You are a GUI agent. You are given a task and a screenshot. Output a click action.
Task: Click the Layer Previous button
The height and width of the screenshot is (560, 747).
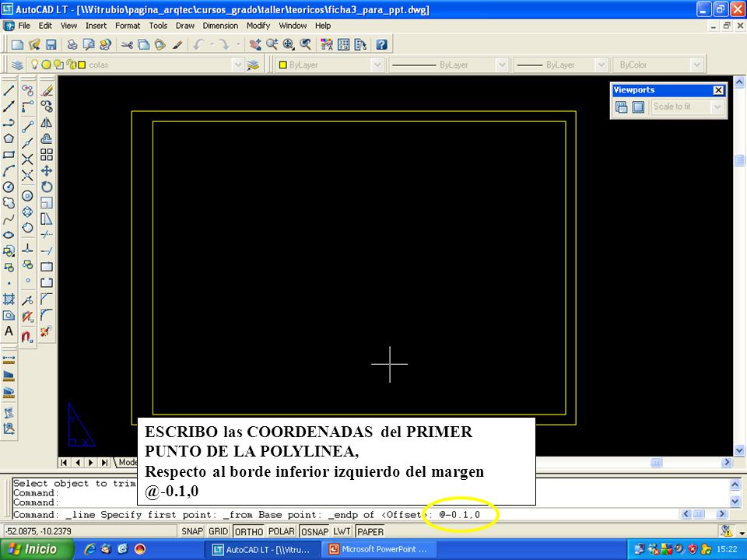(253, 65)
